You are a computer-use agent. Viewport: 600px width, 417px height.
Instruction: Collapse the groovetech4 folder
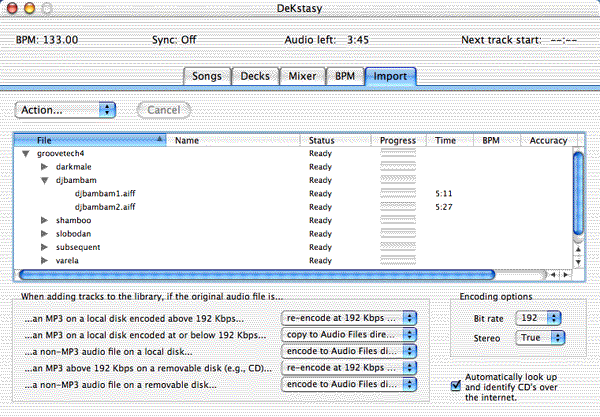[x=26, y=154]
